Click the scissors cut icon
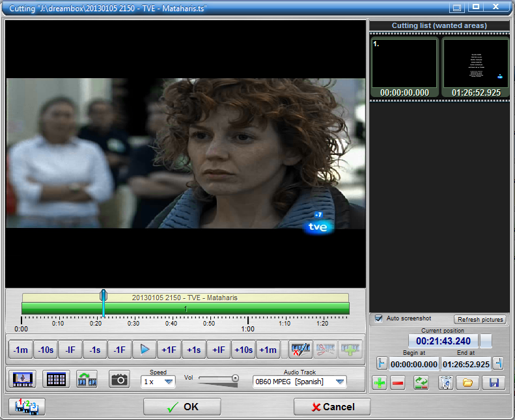515x420 pixels. click(325, 350)
